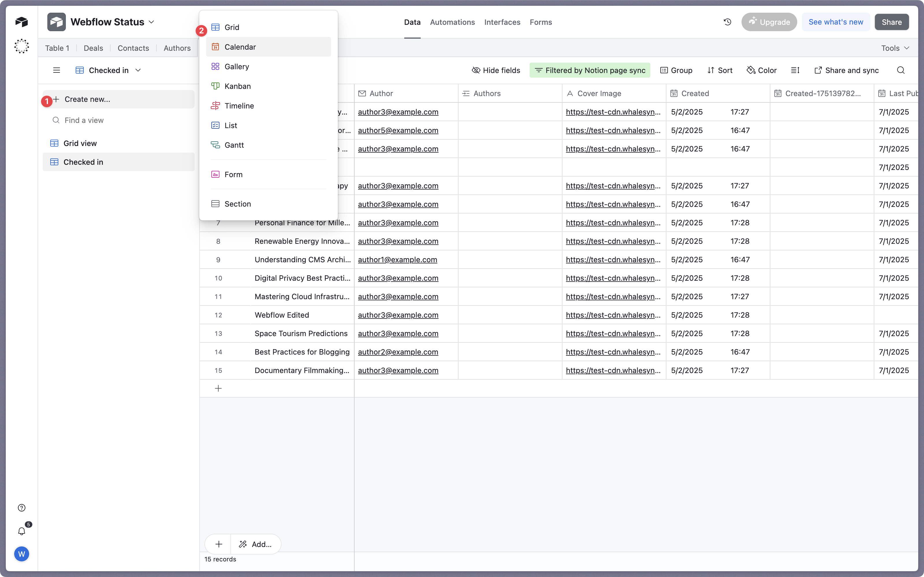Select Calendar from create view menu
The height and width of the screenshot is (577, 924).
point(240,47)
